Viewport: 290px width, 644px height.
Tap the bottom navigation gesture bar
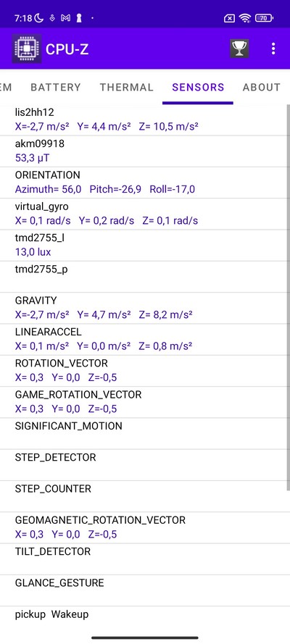145,637
